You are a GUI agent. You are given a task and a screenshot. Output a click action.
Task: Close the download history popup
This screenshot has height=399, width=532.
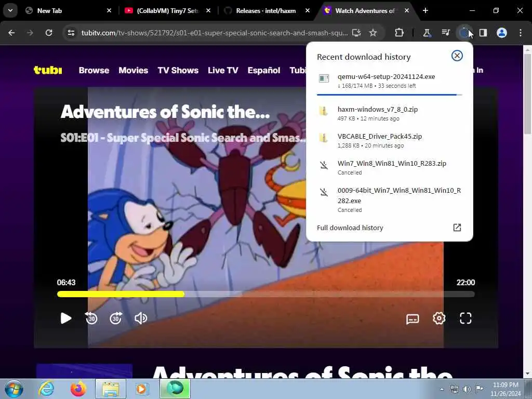pyautogui.click(x=457, y=56)
